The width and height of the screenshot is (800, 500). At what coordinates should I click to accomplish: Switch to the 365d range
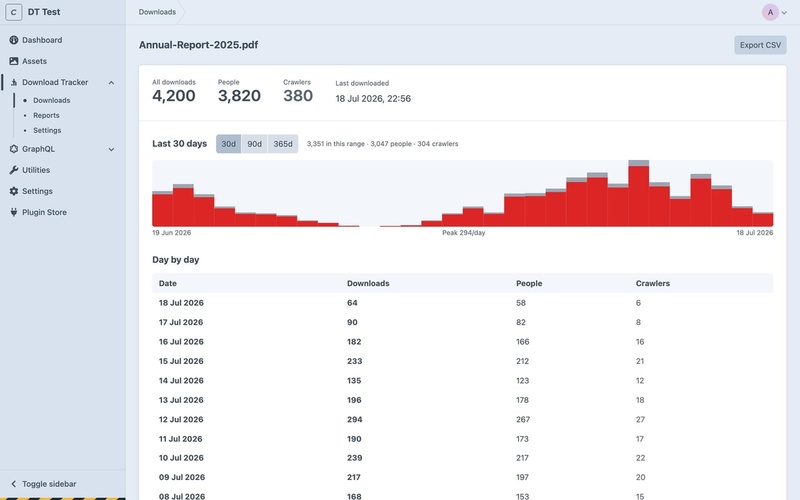(283, 144)
